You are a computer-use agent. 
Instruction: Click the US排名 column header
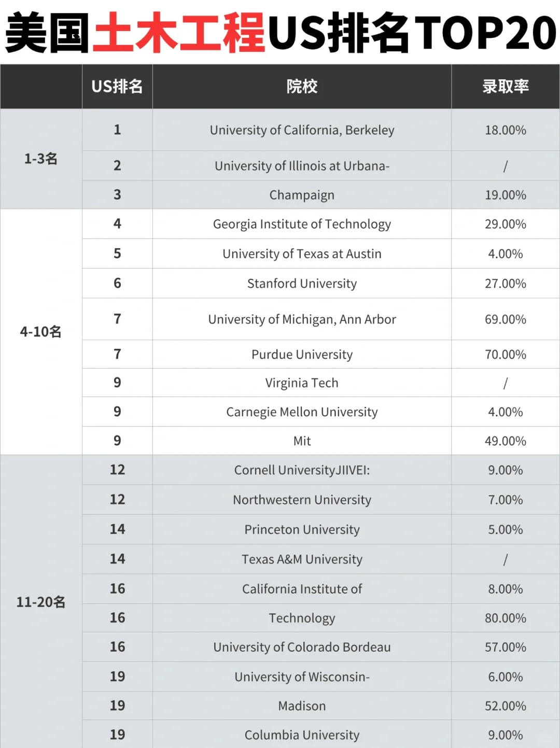click(x=117, y=87)
